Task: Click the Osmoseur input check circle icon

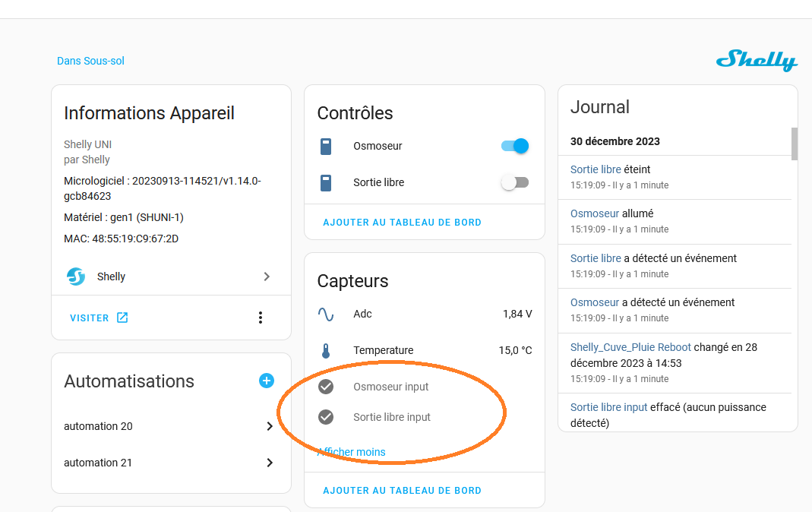Action: click(x=326, y=387)
